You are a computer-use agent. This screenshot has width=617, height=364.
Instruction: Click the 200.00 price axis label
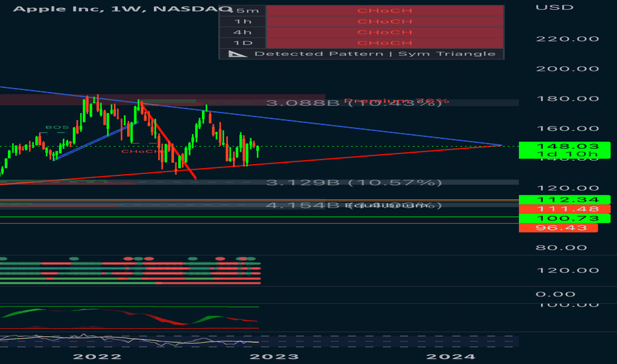click(x=567, y=69)
